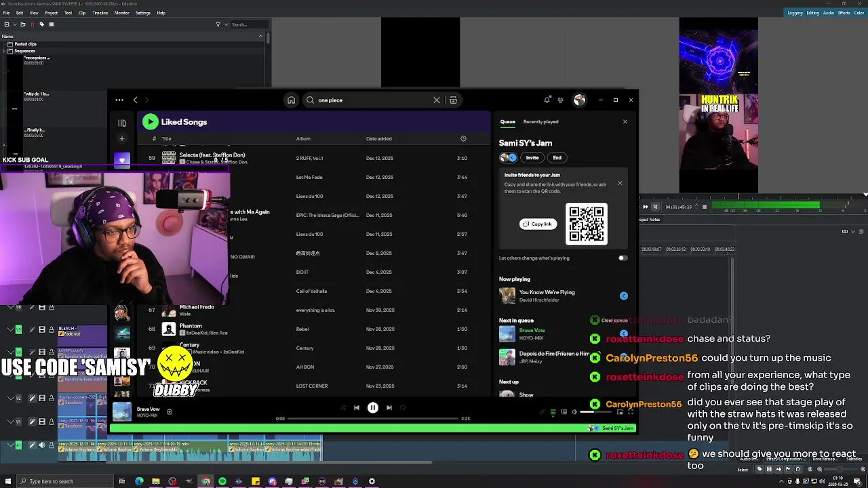Collapse the V2 video track

(10, 399)
